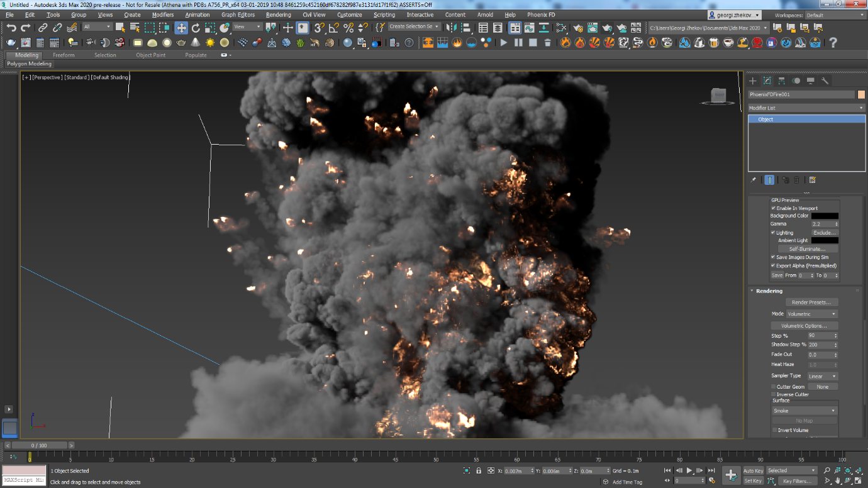Click the Render Presets button
Screen dimensions: 868x488
coord(811,302)
